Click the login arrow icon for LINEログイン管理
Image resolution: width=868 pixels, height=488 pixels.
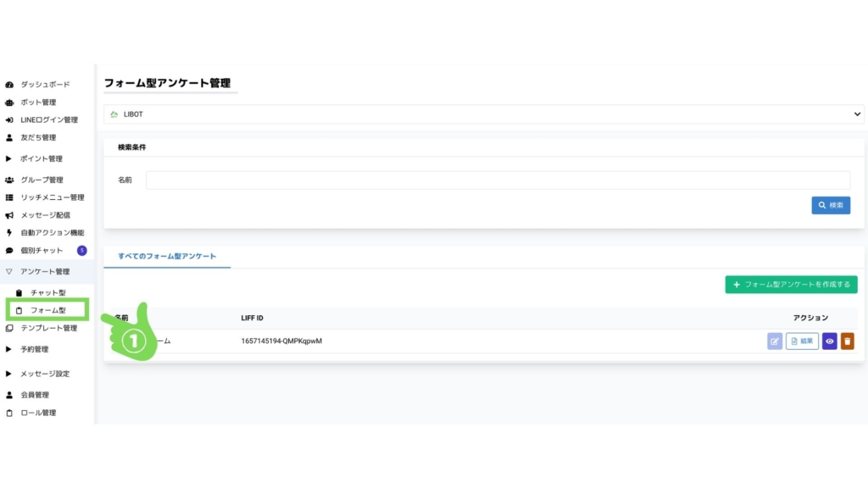pyautogui.click(x=9, y=120)
